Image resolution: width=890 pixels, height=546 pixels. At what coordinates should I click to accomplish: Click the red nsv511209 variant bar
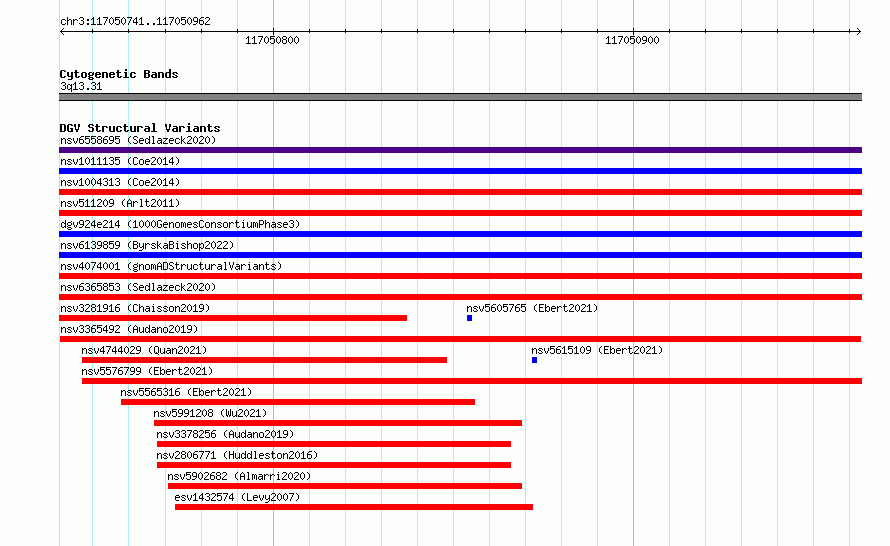click(460, 213)
